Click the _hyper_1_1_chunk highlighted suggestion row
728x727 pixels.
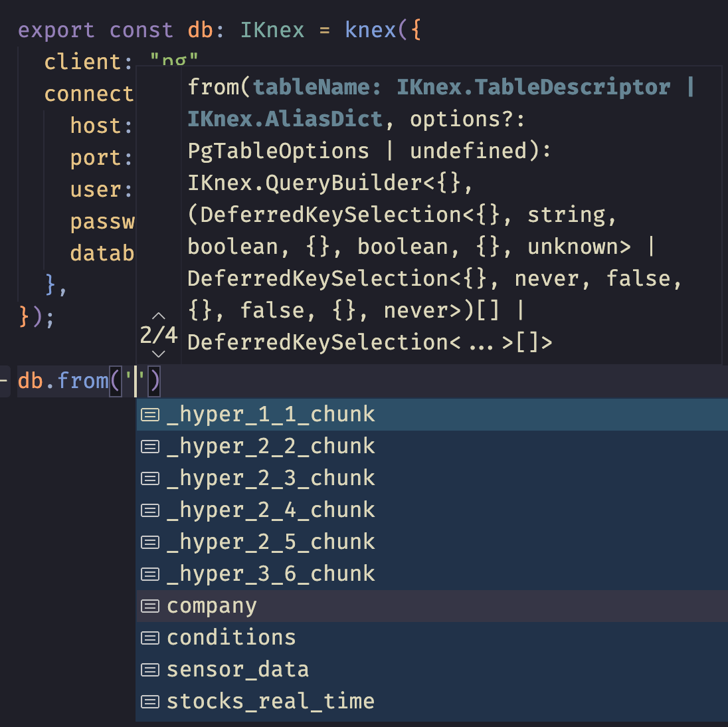(271, 414)
